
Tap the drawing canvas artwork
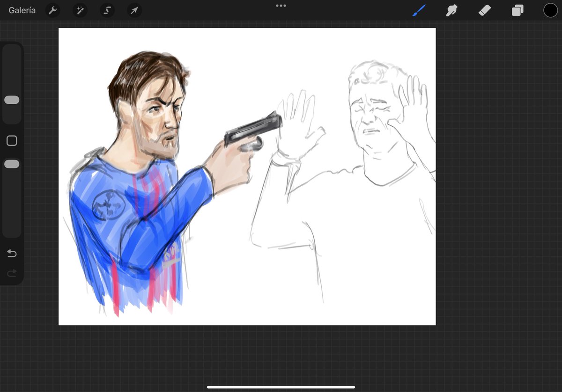[247, 176]
